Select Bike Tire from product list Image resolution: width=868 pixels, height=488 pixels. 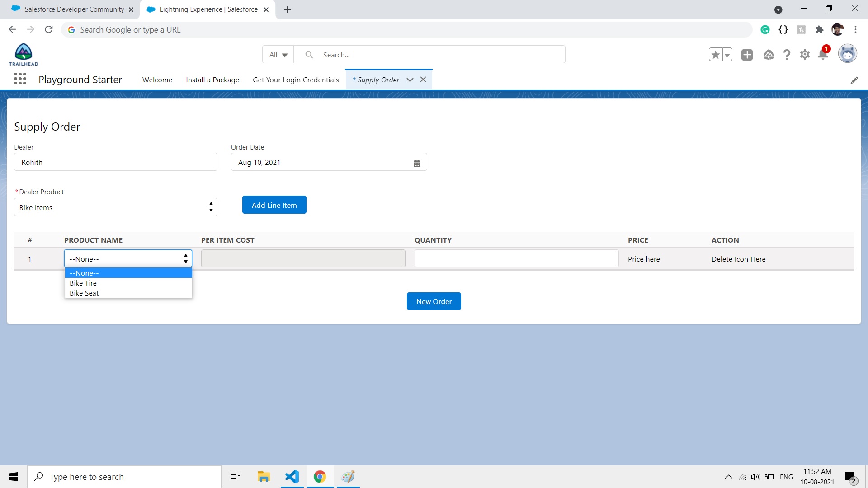tap(83, 283)
